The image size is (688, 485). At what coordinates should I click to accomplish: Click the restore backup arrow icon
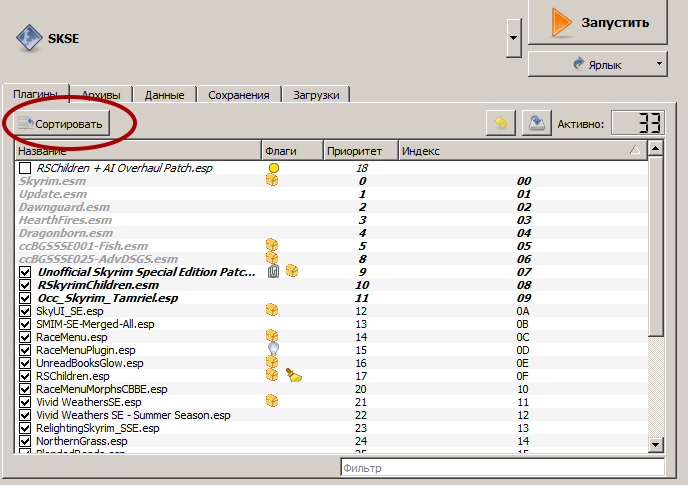(501, 123)
